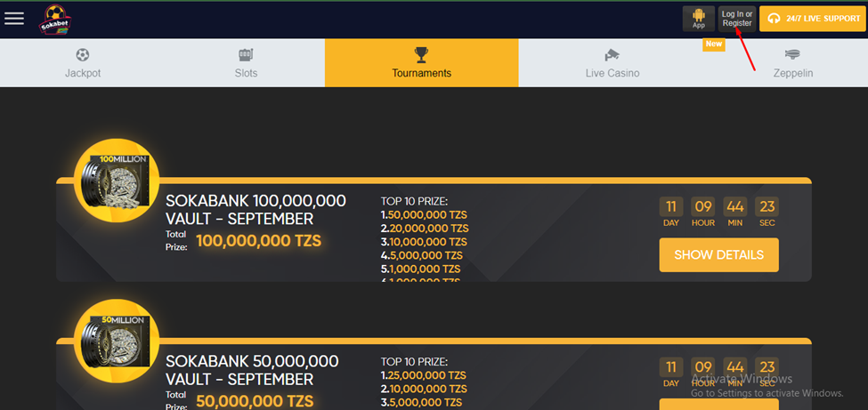Click fourth prize 5,000,000 TZS in first card
Viewport: 868px width, 410px height.
(x=422, y=255)
